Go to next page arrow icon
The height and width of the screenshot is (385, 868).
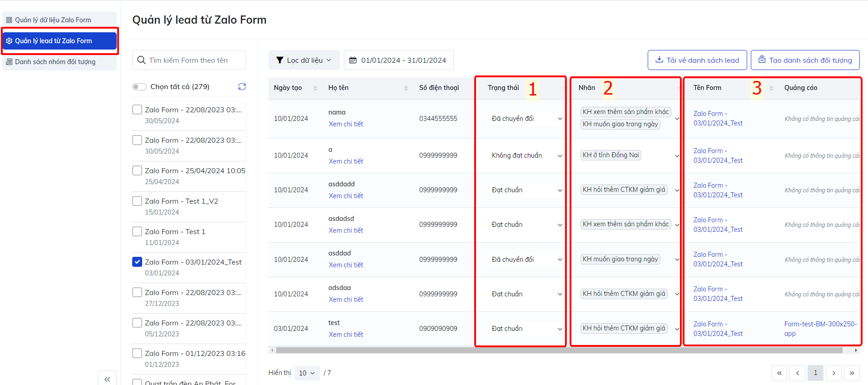click(833, 373)
